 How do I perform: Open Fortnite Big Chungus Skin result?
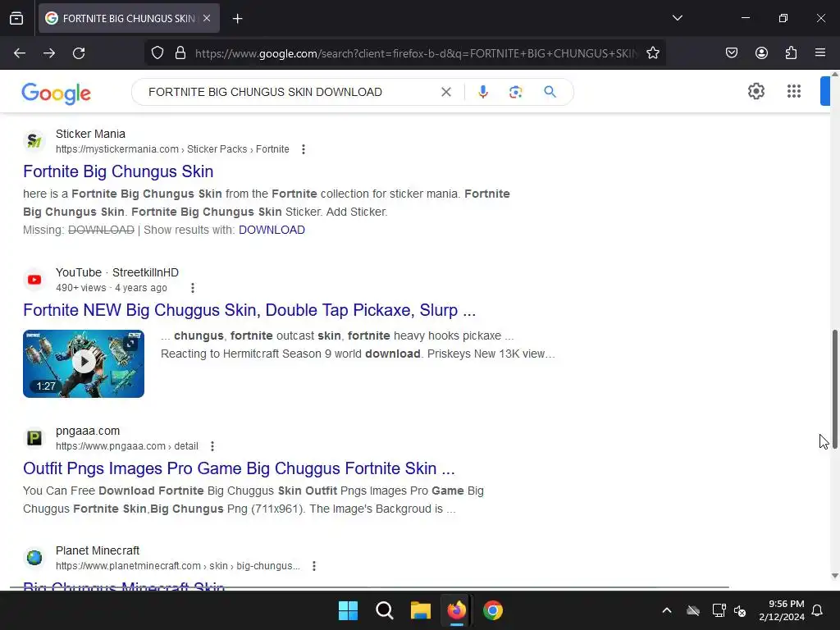coord(118,171)
